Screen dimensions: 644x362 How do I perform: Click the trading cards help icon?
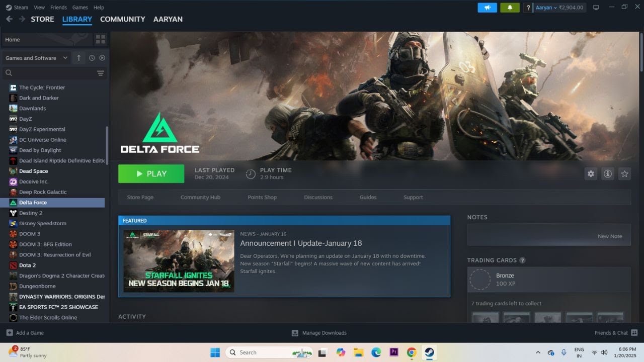(x=522, y=260)
